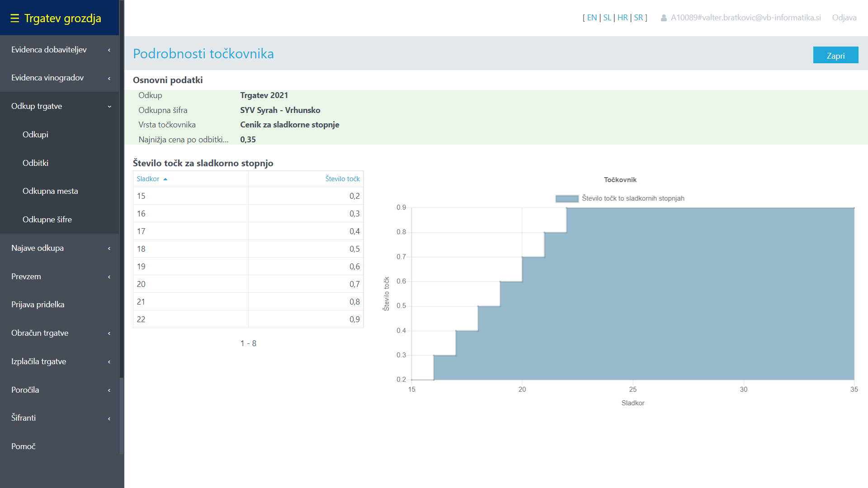868x488 pixels.
Task: Click the user profile icon
Action: [664, 18]
